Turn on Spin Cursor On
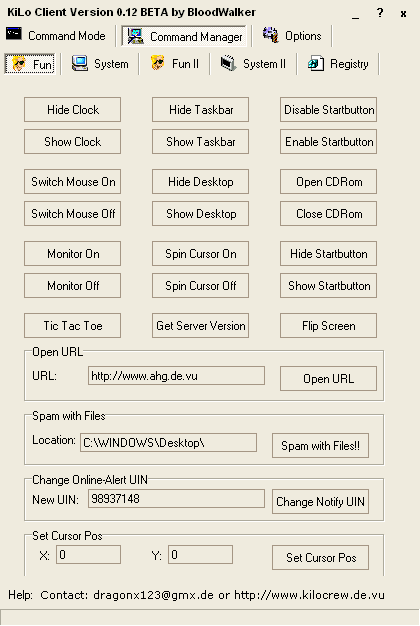The height and width of the screenshot is (626, 420). click(x=200, y=254)
